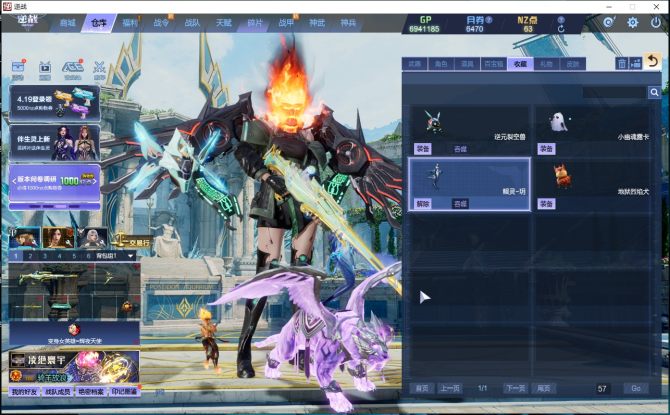
Task: Click the sort items icon beside trash
Action: coord(636,64)
